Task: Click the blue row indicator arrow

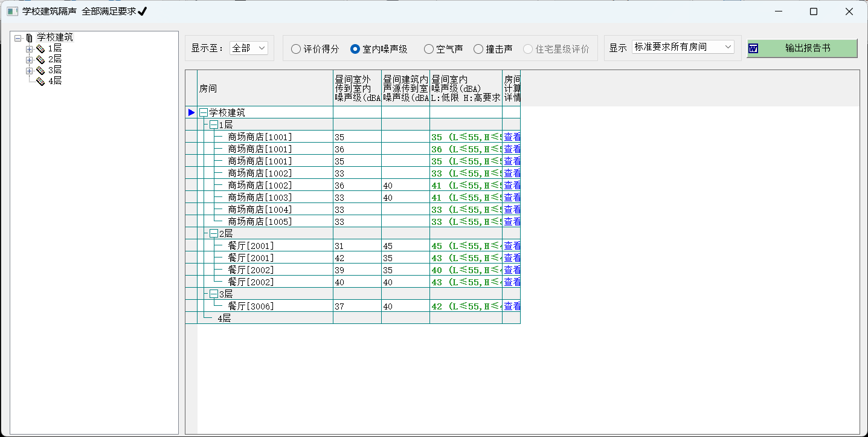Action: 191,112
